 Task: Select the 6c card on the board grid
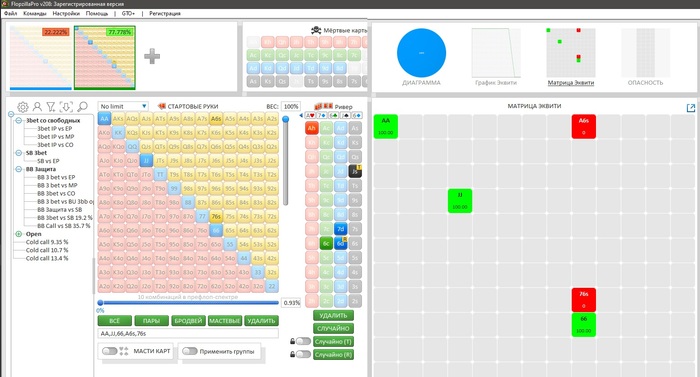point(326,243)
